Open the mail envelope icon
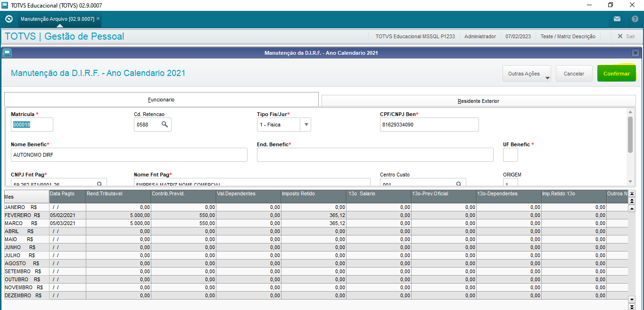This screenshot has width=644, height=310. 617,19
